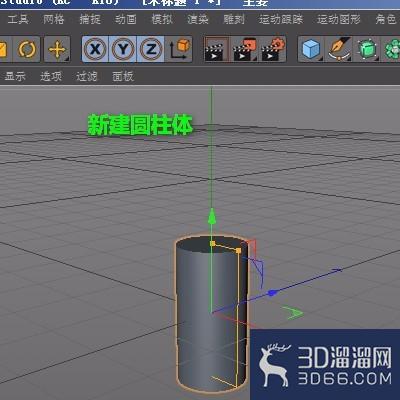
Task: Open the 捕捉 menu
Action: [x=90, y=19]
